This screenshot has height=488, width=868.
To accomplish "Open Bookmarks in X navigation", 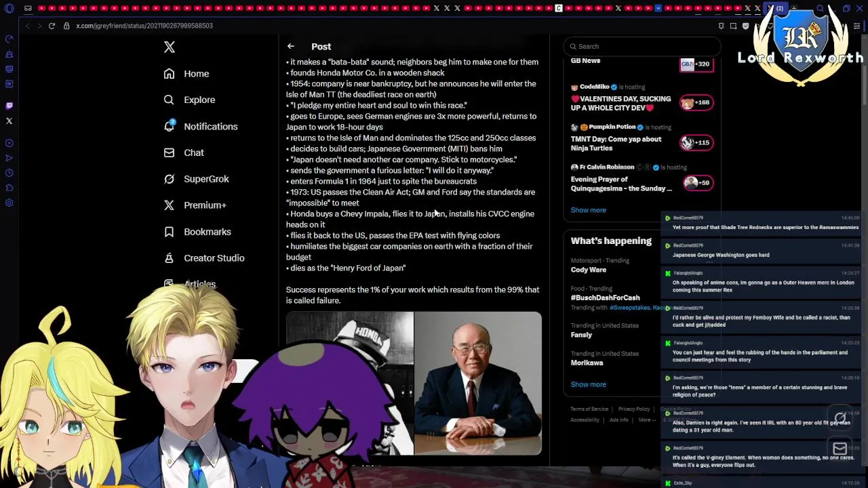I will (x=197, y=232).
